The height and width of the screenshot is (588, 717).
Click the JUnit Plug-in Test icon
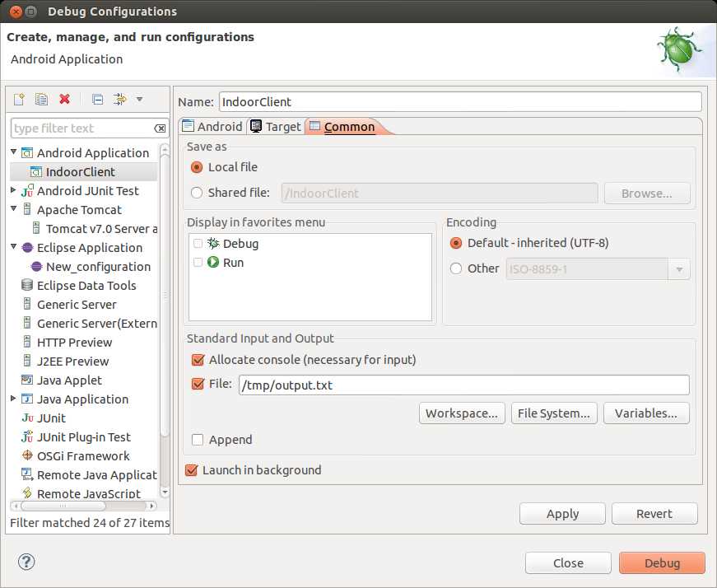pyautogui.click(x=27, y=437)
